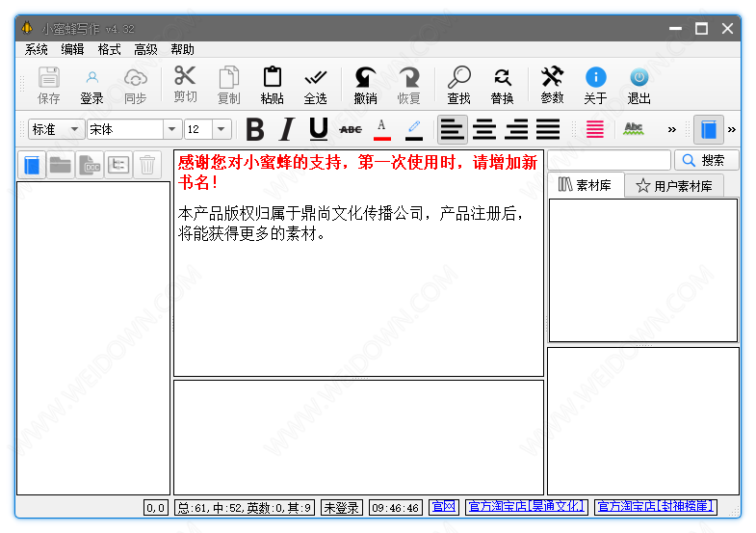Image resolution: width=756 pixels, height=533 pixels.
Task: Click the trash delete icon in left panel
Action: click(147, 165)
